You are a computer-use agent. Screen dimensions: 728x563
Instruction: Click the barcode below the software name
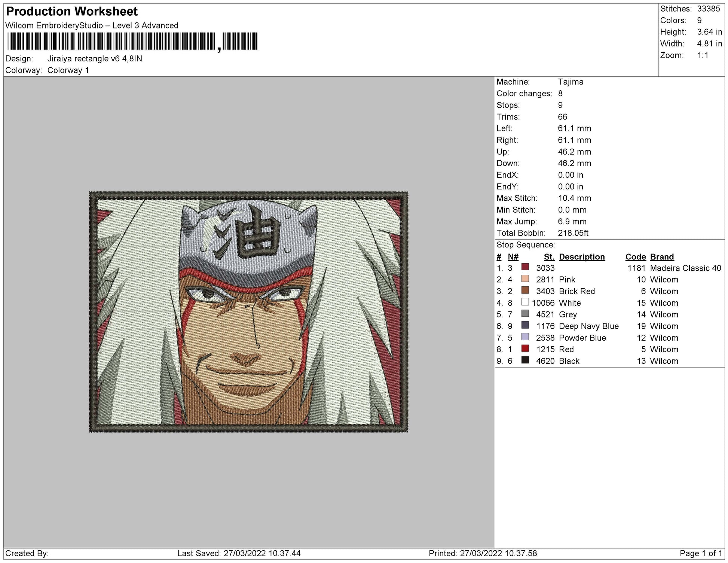pyautogui.click(x=132, y=42)
